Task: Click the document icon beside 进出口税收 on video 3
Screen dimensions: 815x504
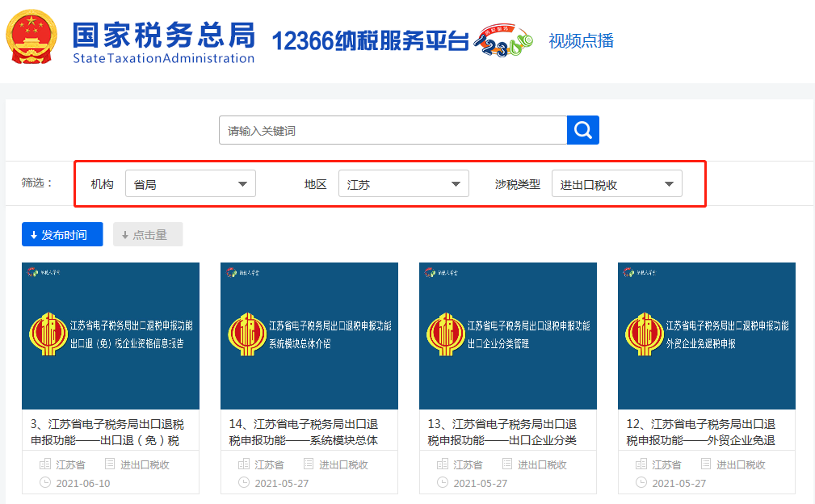Action: click(x=110, y=464)
